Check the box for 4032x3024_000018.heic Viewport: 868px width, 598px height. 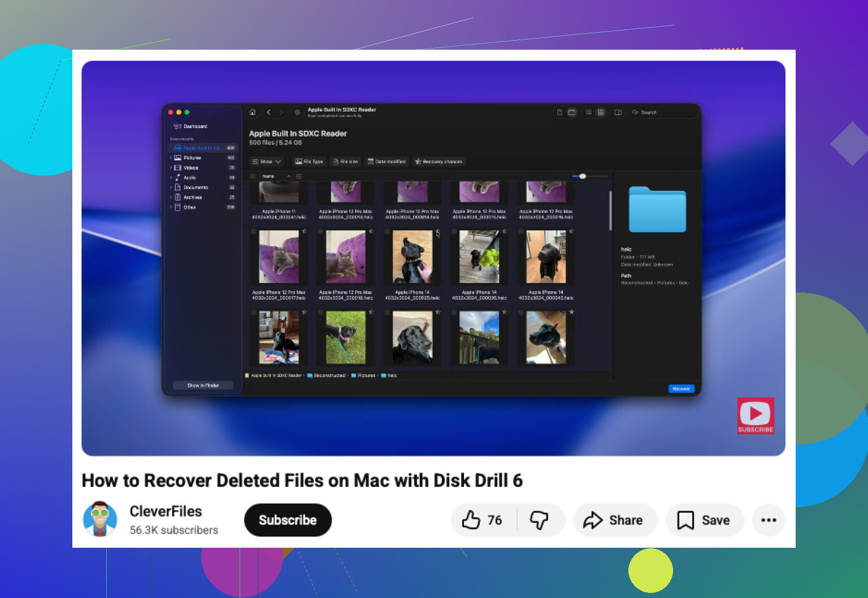click(x=320, y=232)
